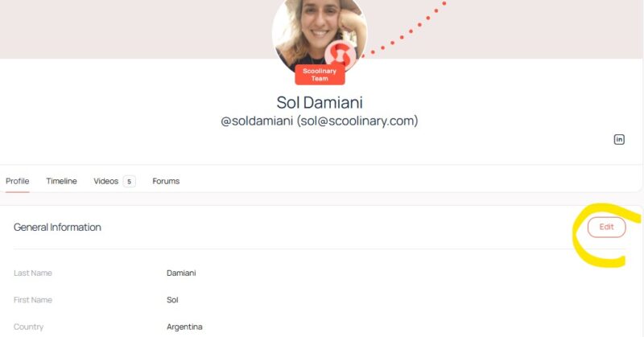This screenshot has width=644, height=337.
Task: Click the Country value Argentina
Action: point(184,327)
